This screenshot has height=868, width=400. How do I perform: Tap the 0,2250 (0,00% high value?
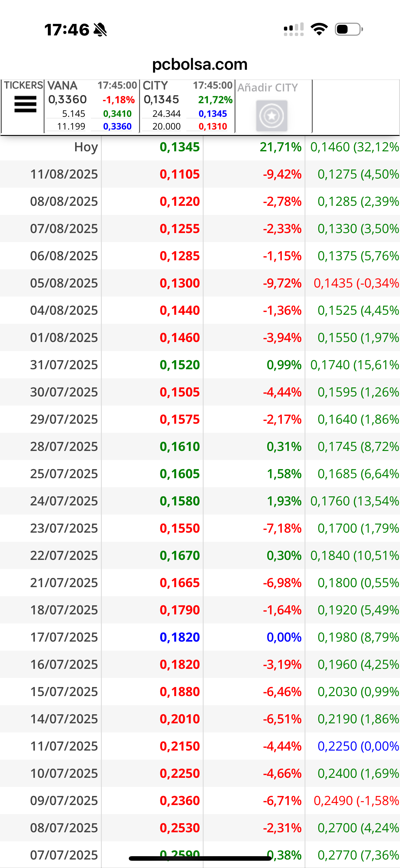click(358, 746)
